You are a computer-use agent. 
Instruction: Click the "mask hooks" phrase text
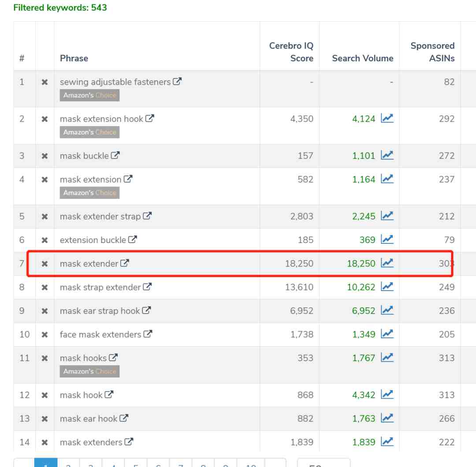click(83, 358)
